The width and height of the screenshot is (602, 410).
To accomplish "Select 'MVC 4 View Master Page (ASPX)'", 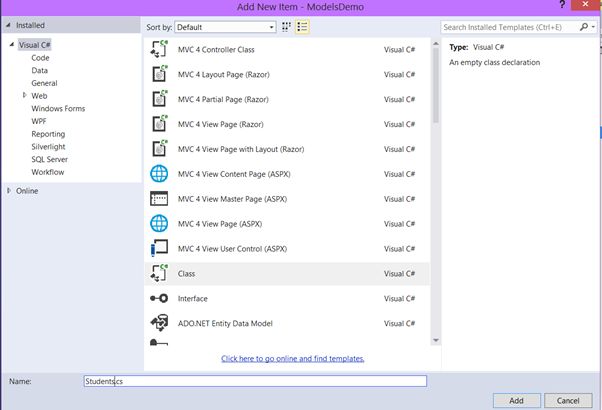I will point(232,199).
